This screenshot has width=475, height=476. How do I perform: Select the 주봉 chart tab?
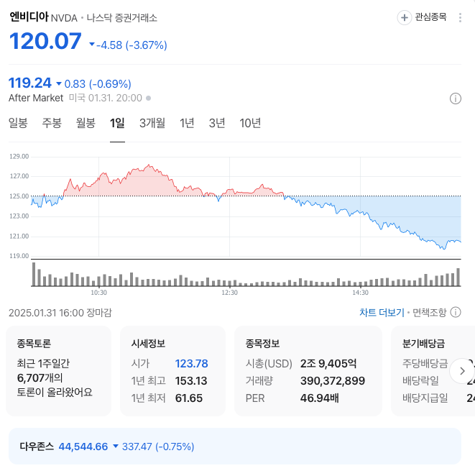[52, 123]
